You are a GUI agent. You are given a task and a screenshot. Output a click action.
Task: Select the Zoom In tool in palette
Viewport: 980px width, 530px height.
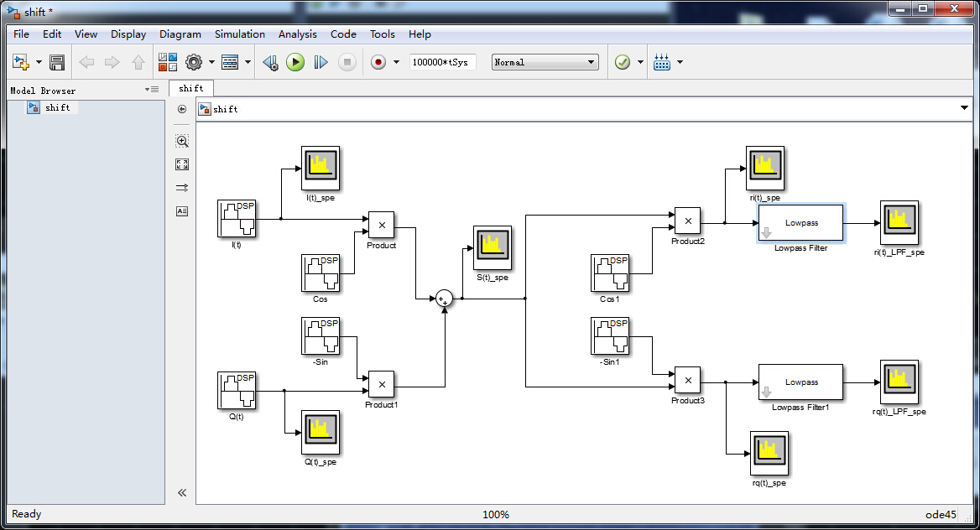182,141
